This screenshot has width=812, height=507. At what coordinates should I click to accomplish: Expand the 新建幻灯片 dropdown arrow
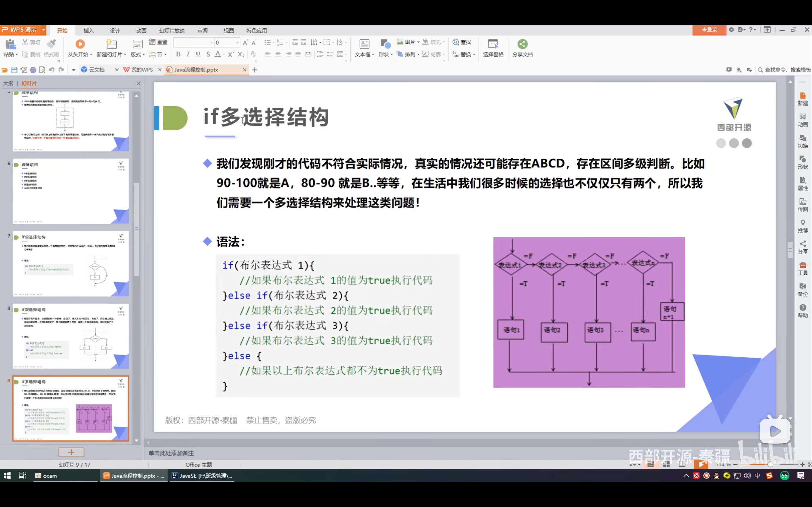tap(125, 55)
